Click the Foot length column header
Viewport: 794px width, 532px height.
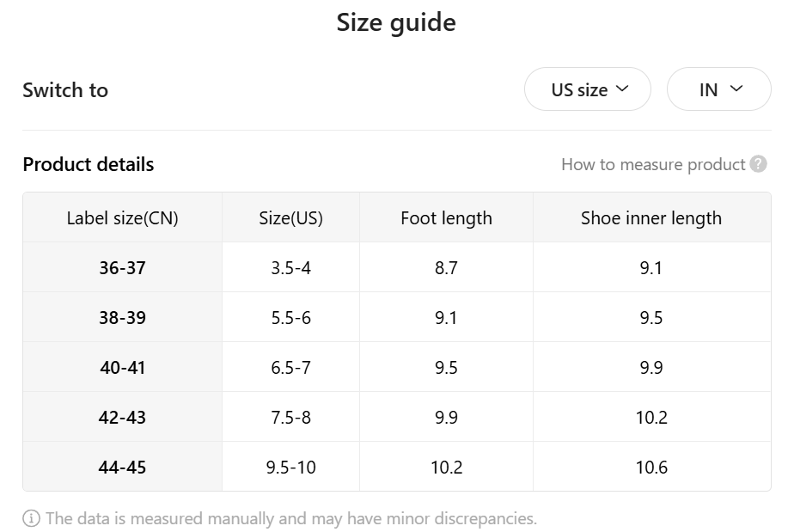[x=446, y=217]
